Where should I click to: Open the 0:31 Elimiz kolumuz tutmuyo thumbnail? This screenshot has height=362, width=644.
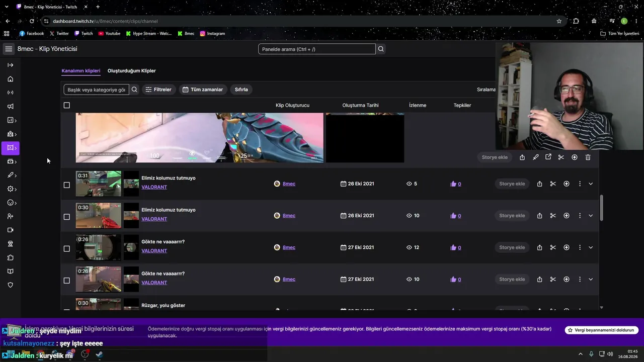point(99,184)
